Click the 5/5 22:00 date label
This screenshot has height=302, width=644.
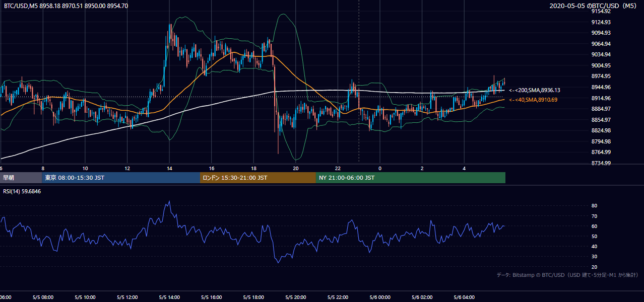(x=338, y=297)
